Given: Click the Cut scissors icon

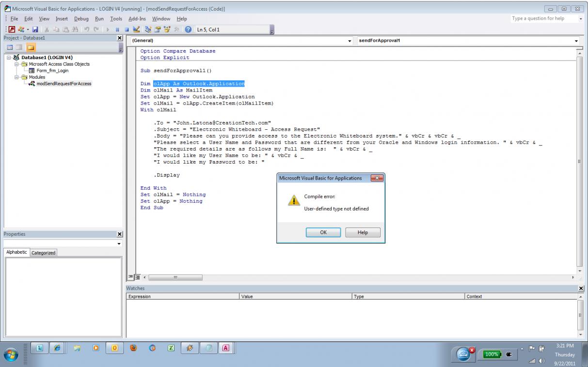Looking at the screenshot, I should click(x=47, y=30).
